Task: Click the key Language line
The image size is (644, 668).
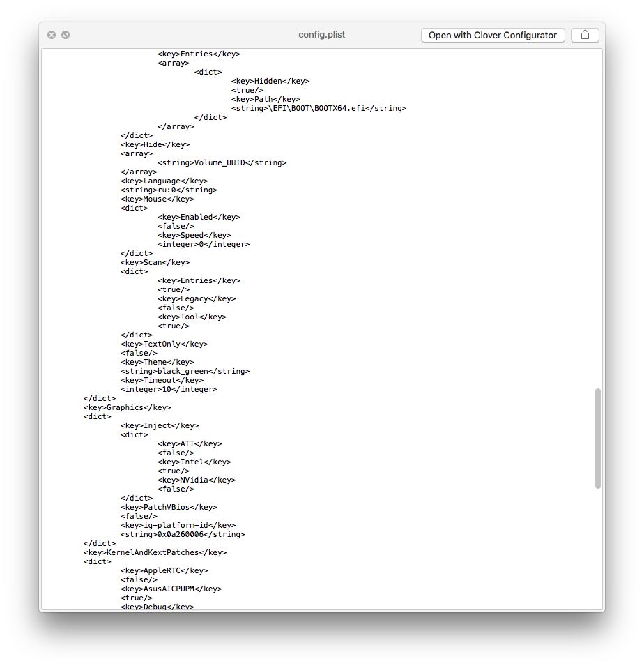Action: tap(164, 181)
